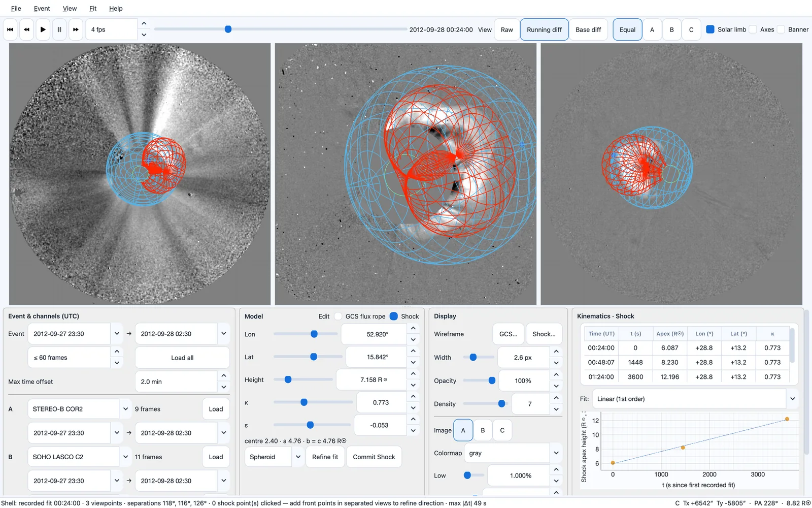Image resolution: width=812 pixels, height=508 pixels.
Task: Select the 00:48:07 kinematics table row
Action: tap(687, 362)
